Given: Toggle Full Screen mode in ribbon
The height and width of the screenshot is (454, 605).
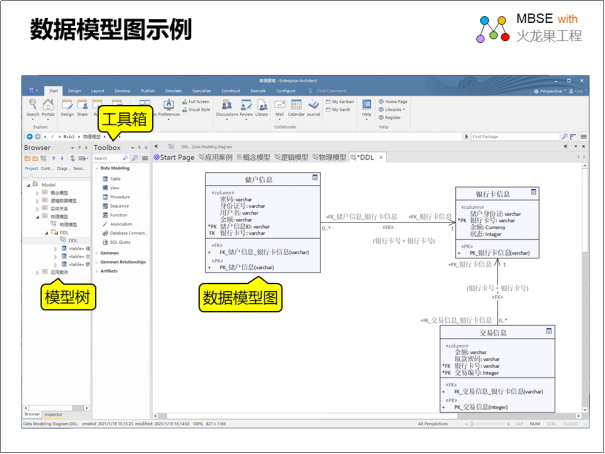Looking at the screenshot, I should pyautogui.click(x=195, y=101).
